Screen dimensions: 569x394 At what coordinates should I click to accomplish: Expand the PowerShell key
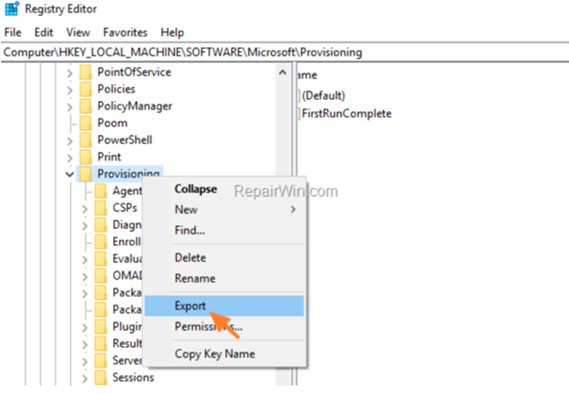pyautogui.click(x=69, y=141)
